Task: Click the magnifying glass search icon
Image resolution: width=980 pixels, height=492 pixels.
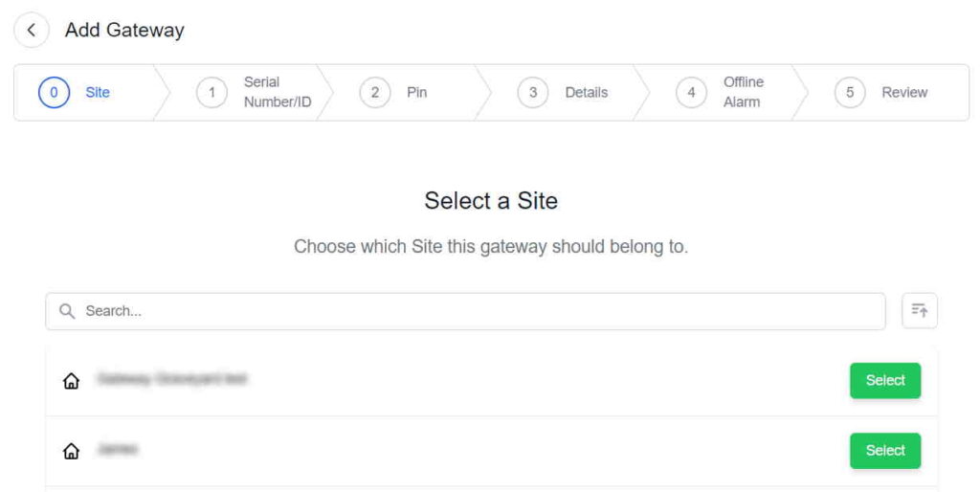Action: pos(67,311)
